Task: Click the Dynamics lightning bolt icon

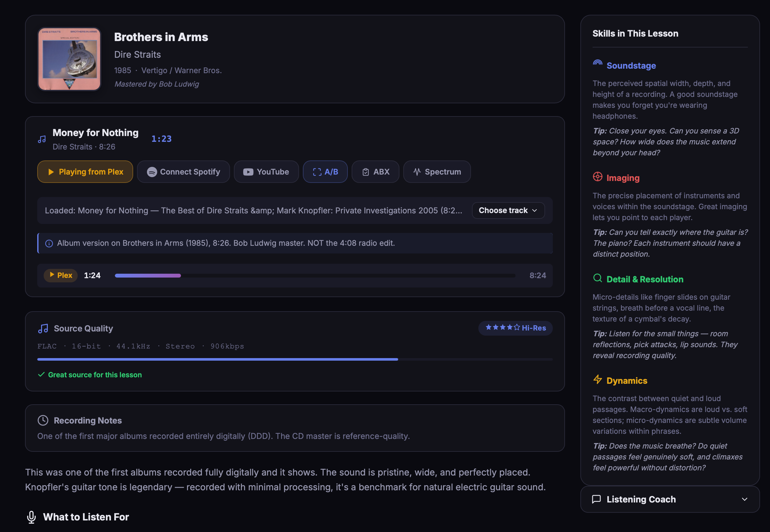Action: [598, 379]
